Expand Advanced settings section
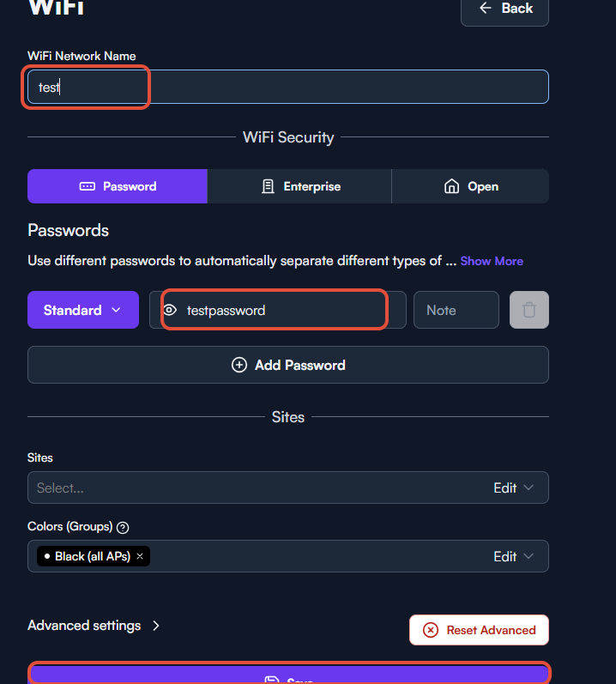This screenshot has height=684, width=616. coord(94,626)
